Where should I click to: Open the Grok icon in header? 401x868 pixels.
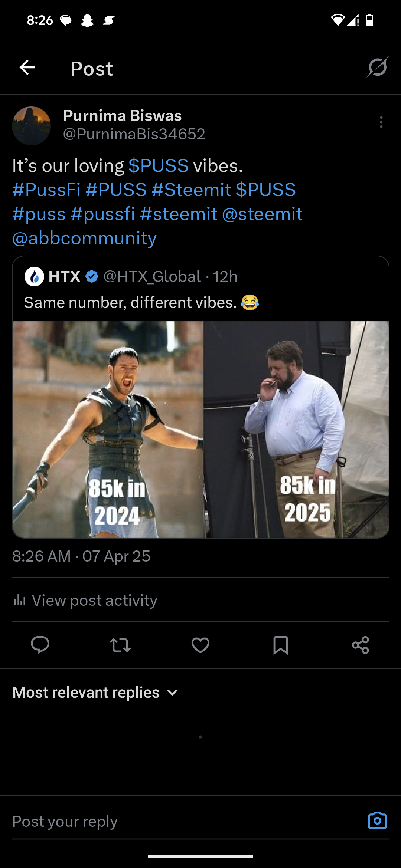tap(377, 68)
